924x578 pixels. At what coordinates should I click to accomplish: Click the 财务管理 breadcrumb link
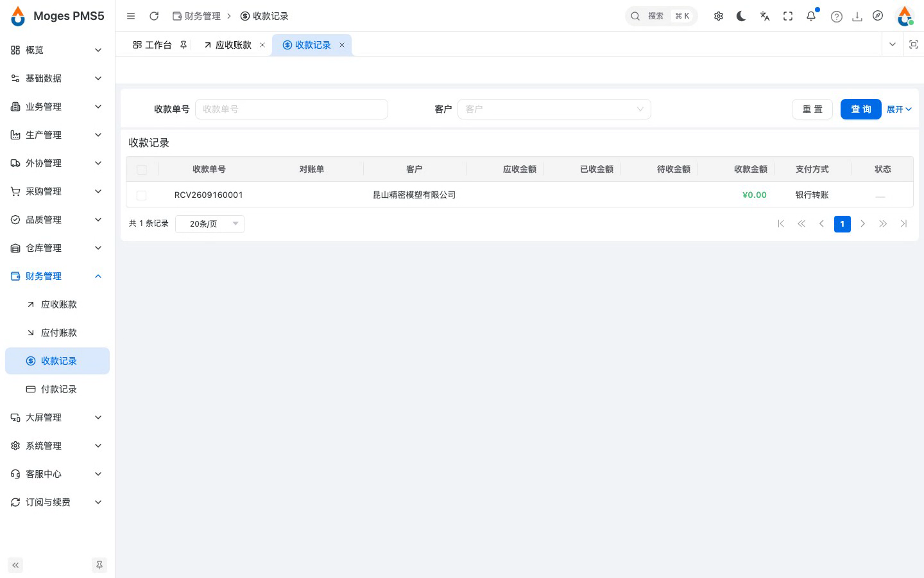coord(197,16)
